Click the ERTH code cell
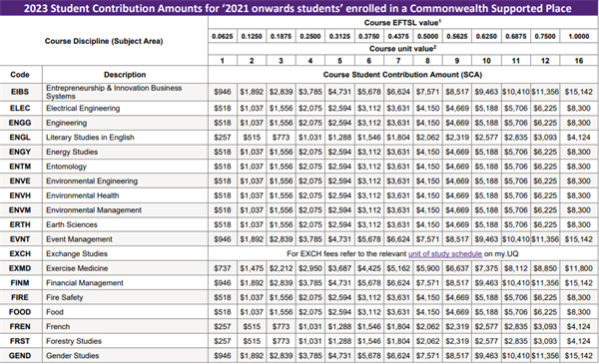The height and width of the screenshot is (364, 599). (x=20, y=224)
